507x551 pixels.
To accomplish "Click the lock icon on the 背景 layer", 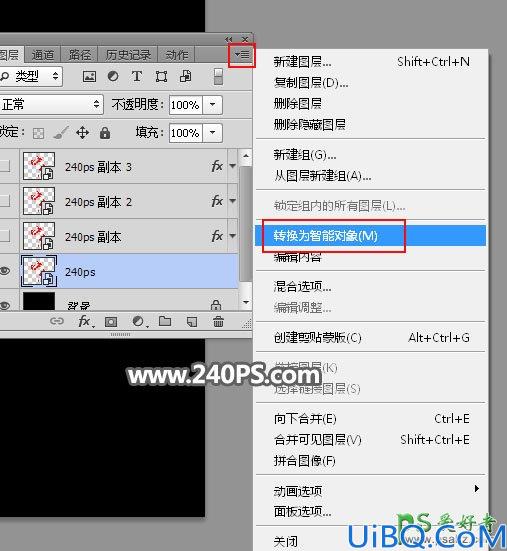I will coord(216,305).
